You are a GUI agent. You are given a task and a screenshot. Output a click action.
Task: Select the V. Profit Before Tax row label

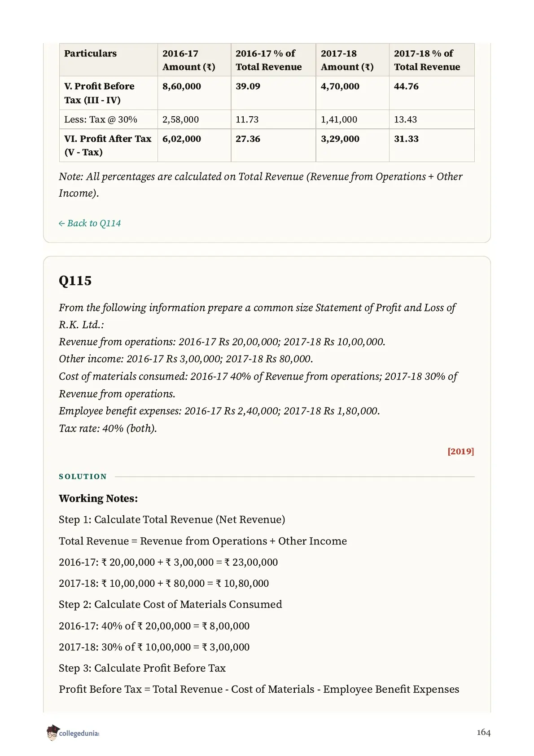click(99, 93)
